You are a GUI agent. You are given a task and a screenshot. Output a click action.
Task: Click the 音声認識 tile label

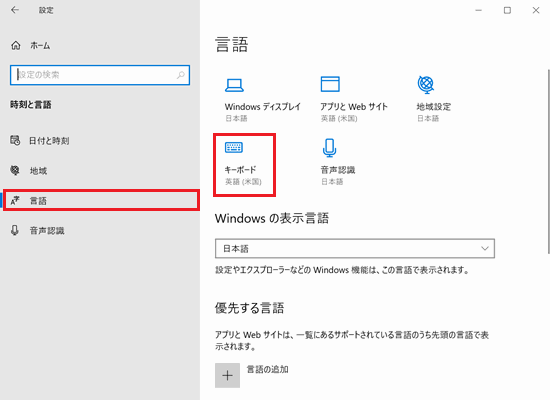coord(338,170)
